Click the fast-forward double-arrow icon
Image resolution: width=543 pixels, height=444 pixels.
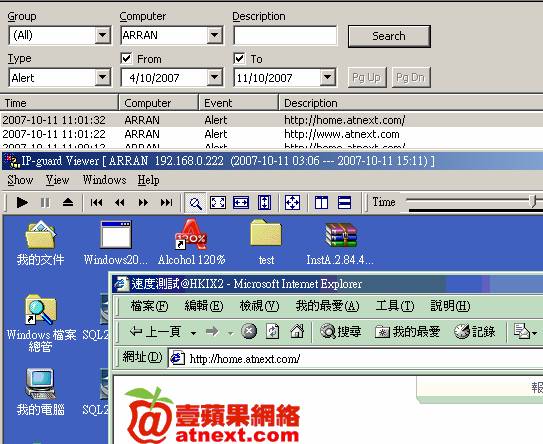tap(143, 202)
